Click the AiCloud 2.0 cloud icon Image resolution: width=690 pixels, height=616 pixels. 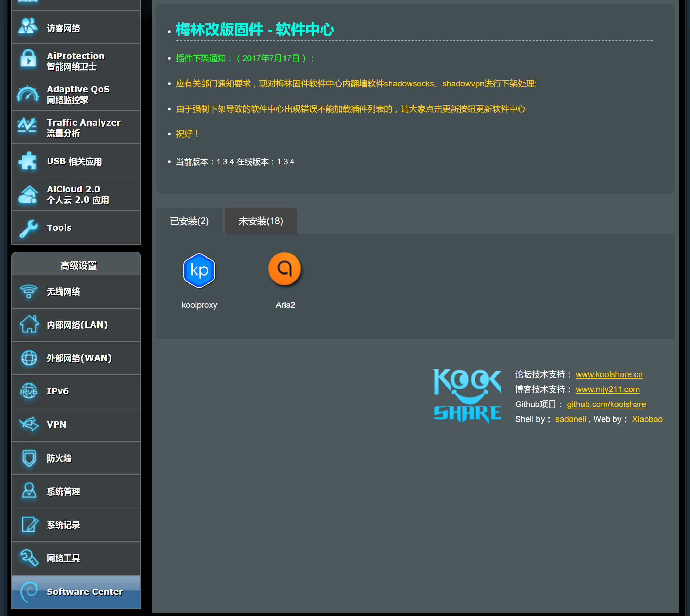(28, 195)
